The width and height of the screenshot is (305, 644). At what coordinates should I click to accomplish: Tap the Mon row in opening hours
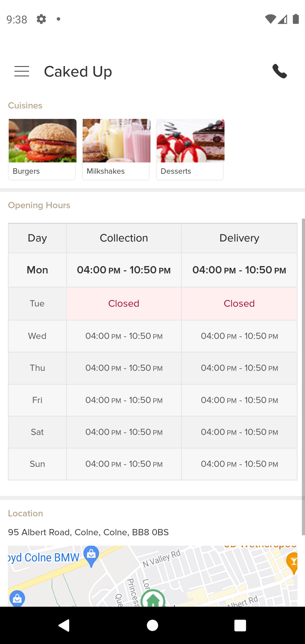coord(37,270)
